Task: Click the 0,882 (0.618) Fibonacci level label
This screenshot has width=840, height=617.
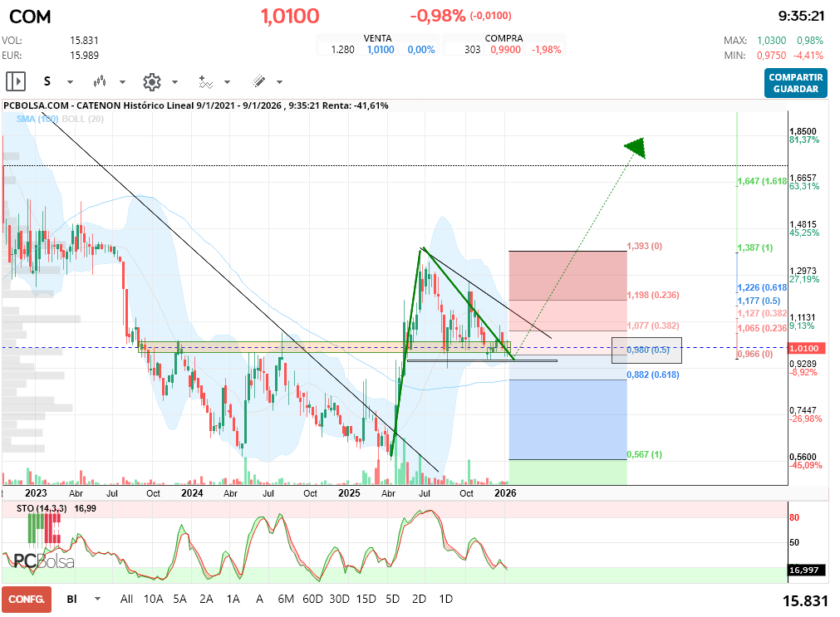Action: [x=653, y=375]
